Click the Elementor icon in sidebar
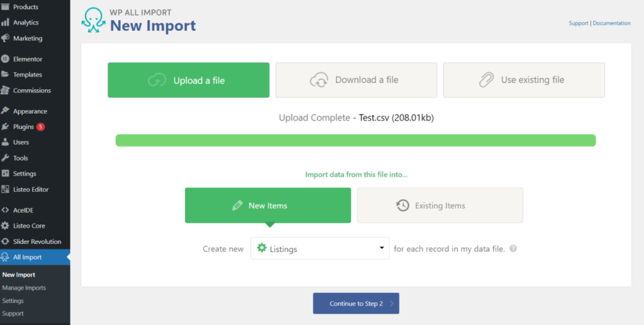 [6, 59]
